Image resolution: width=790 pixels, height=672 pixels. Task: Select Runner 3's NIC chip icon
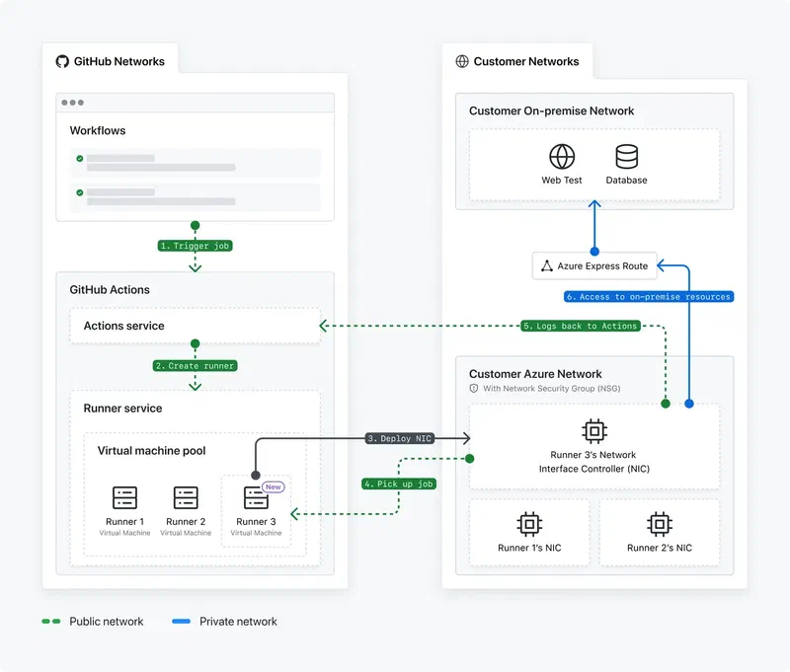coord(593,430)
